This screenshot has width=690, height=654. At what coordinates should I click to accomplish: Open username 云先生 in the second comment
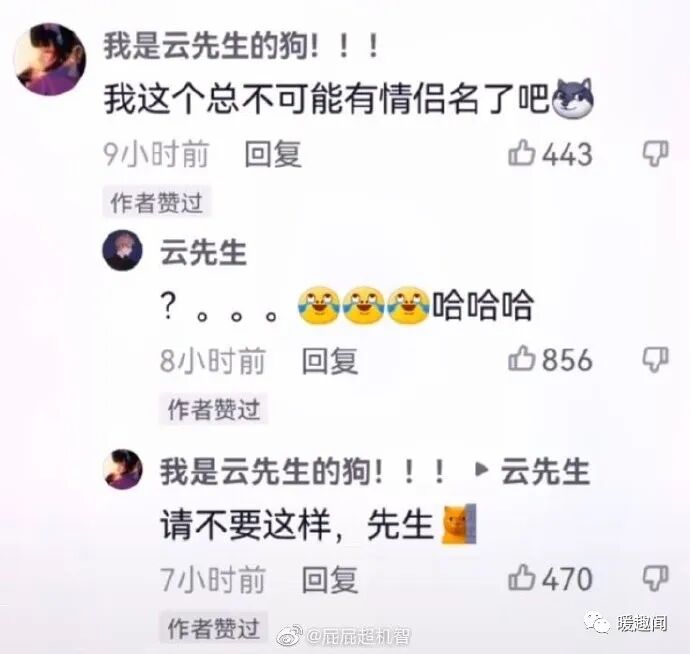pos(203,252)
